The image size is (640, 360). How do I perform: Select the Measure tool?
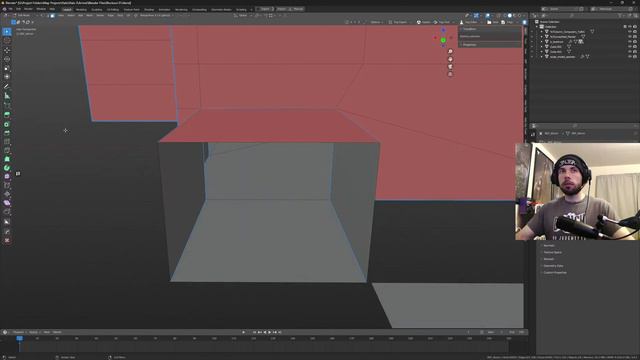pos(7,96)
